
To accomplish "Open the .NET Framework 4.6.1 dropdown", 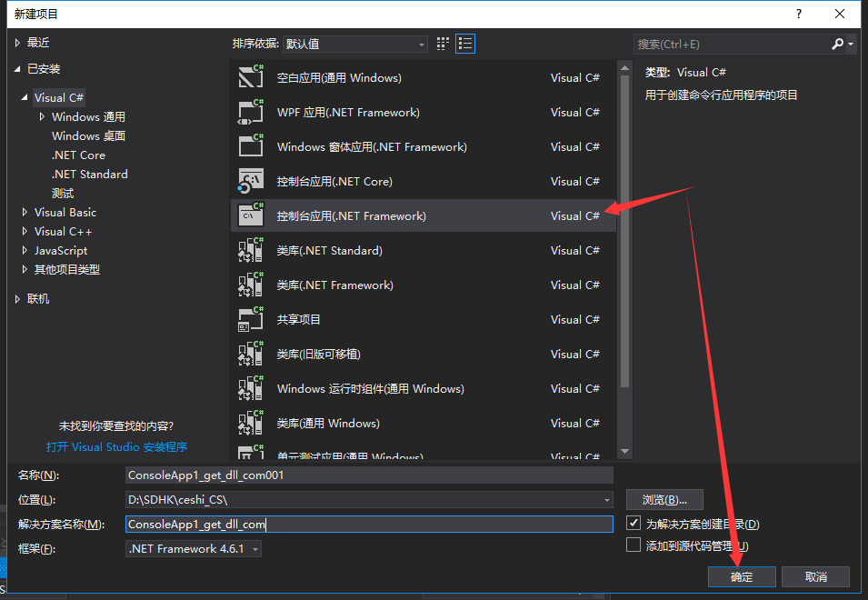I will click(254, 547).
